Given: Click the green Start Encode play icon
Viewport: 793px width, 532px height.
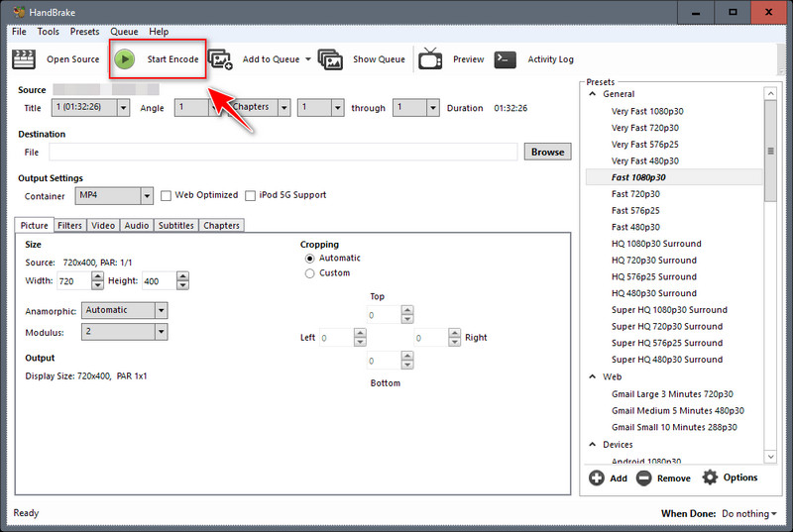Looking at the screenshot, I should click(125, 59).
